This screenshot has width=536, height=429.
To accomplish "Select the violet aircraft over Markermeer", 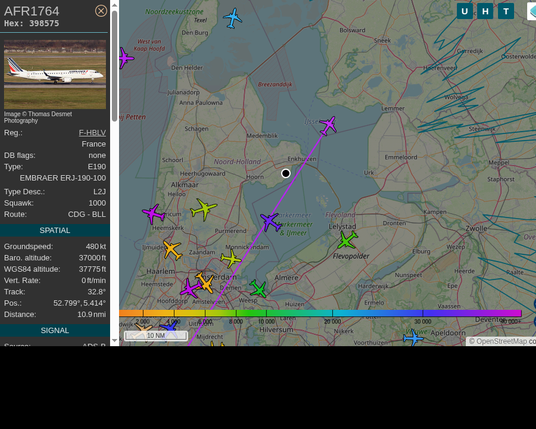I will 270,222.
